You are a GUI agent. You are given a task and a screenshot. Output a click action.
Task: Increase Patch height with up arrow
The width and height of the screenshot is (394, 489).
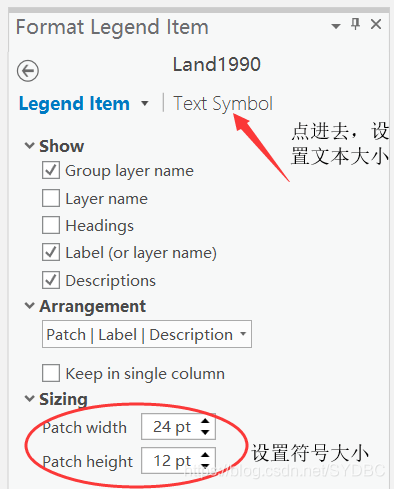(x=205, y=455)
